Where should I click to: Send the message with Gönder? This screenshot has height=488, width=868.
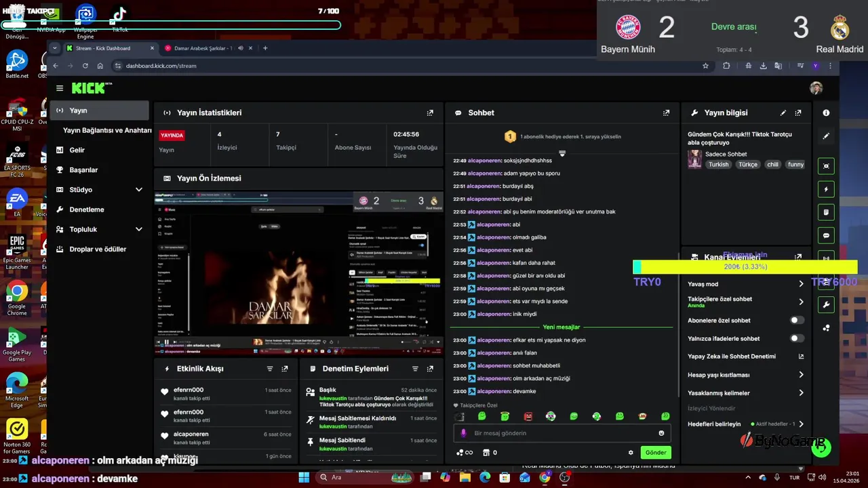656,453
